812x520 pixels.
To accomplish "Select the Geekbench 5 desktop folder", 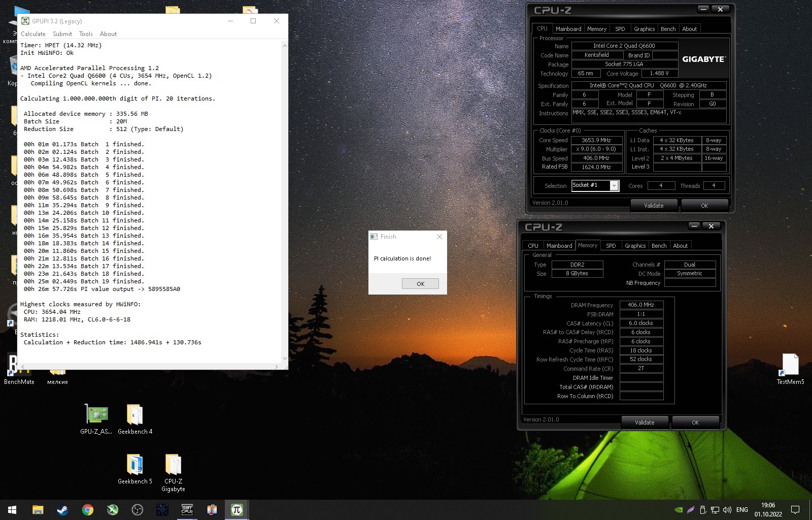I will [135, 469].
